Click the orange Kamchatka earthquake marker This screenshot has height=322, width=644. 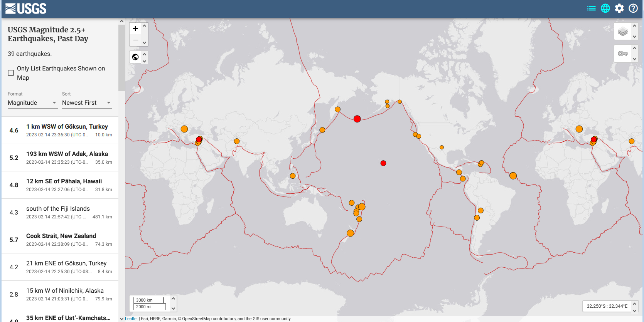coord(337,109)
